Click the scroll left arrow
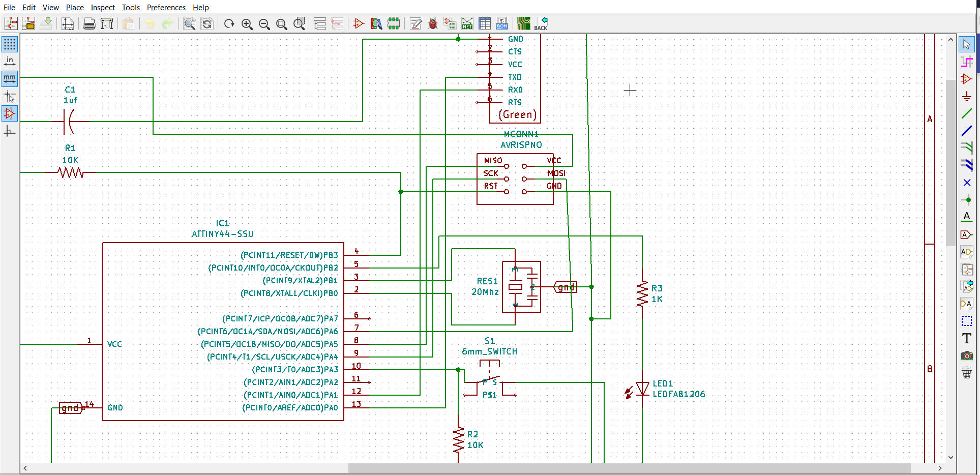The width and height of the screenshot is (980, 475). [25, 468]
